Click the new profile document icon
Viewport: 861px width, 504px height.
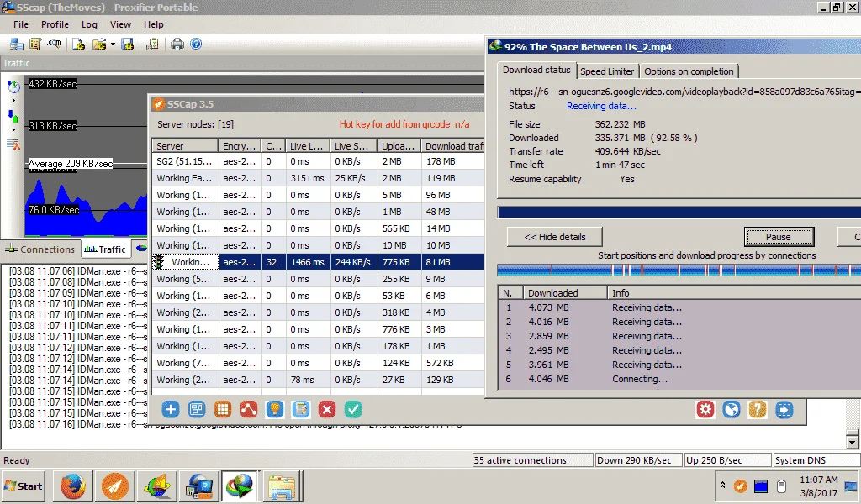[x=78, y=45]
